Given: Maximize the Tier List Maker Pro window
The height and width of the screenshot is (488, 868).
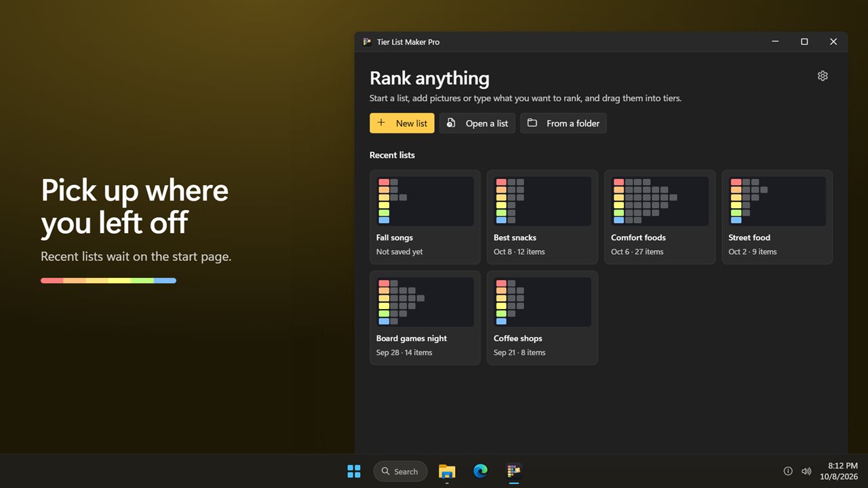Looking at the screenshot, I should point(804,42).
